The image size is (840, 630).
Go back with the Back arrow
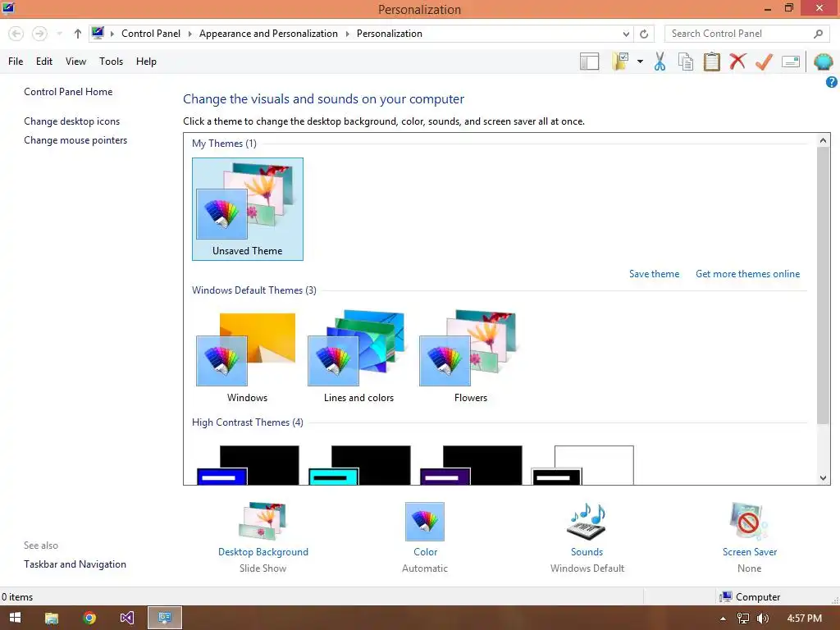point(16,34)
